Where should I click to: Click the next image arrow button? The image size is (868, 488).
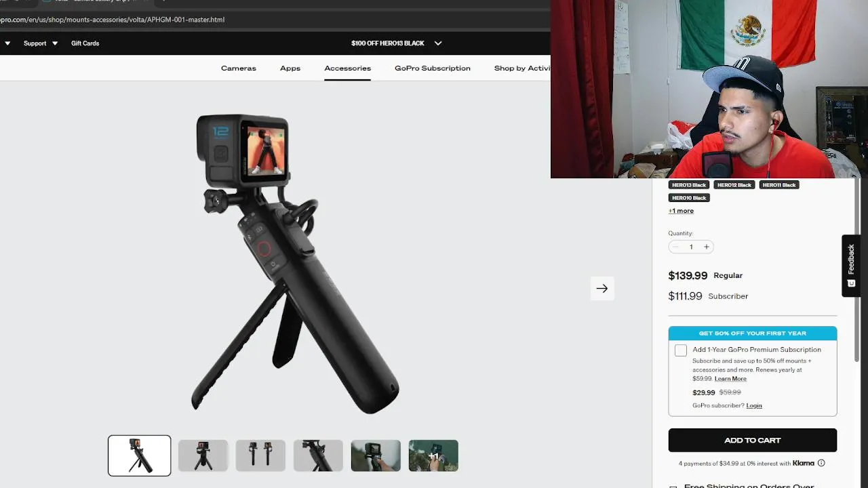pos(602,289)
